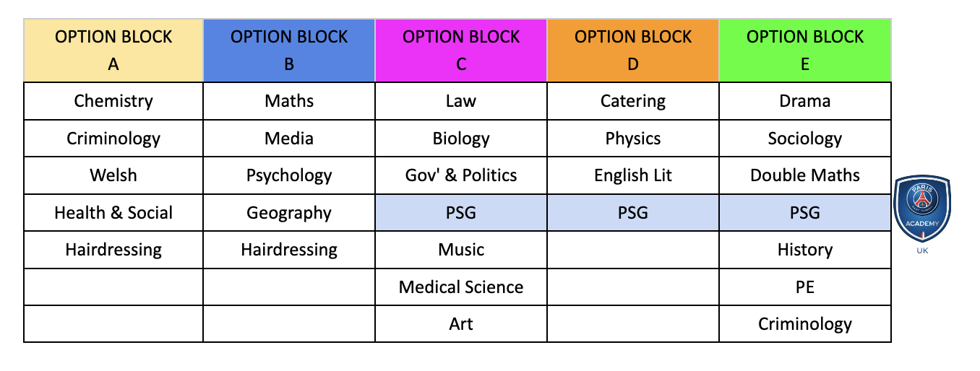Click the Catering cell in Block D
The width and height of the screenshot is (980, 371).
(x=633, y=101)
